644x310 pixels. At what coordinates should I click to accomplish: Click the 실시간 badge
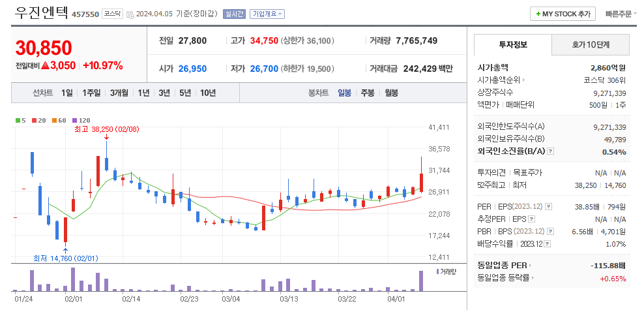click(x=234, y=14)
